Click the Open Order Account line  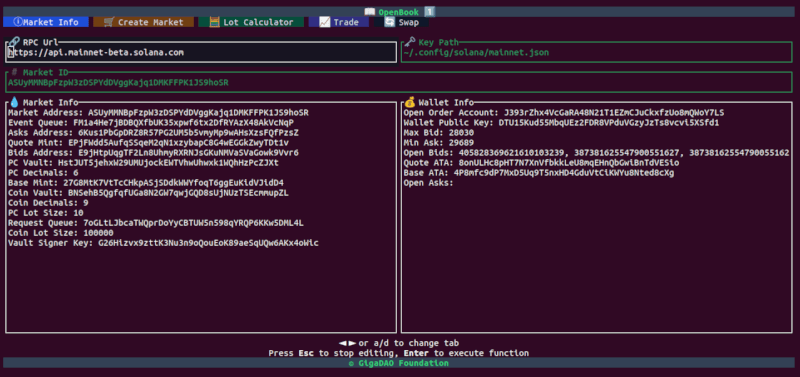pos(564,112)
